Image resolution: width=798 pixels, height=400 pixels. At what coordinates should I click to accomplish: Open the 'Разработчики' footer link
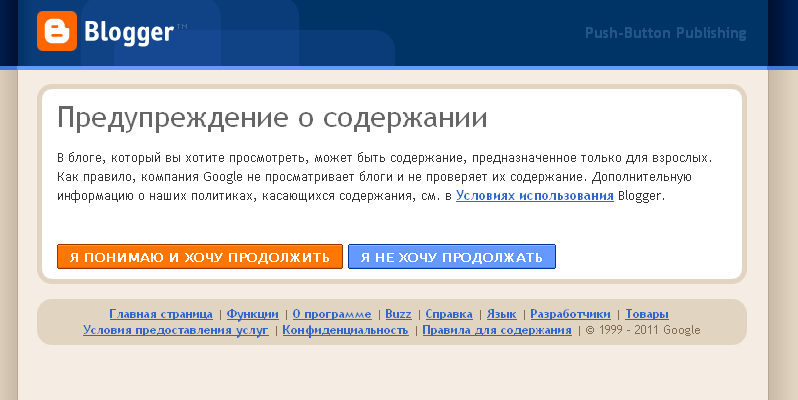pos(571,314)
